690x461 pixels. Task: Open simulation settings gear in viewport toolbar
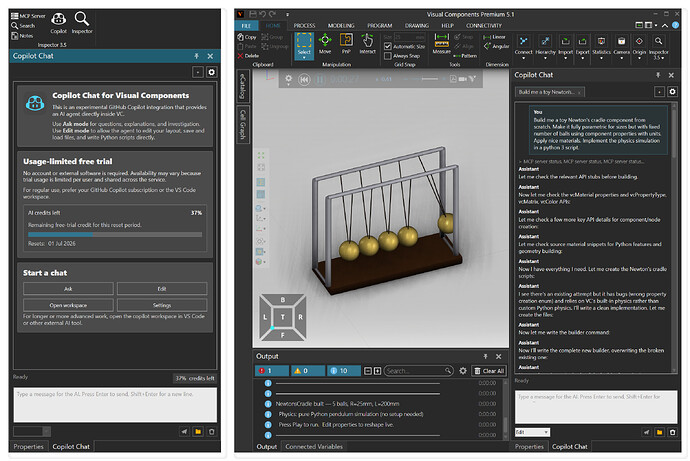(x=288, y=79)
